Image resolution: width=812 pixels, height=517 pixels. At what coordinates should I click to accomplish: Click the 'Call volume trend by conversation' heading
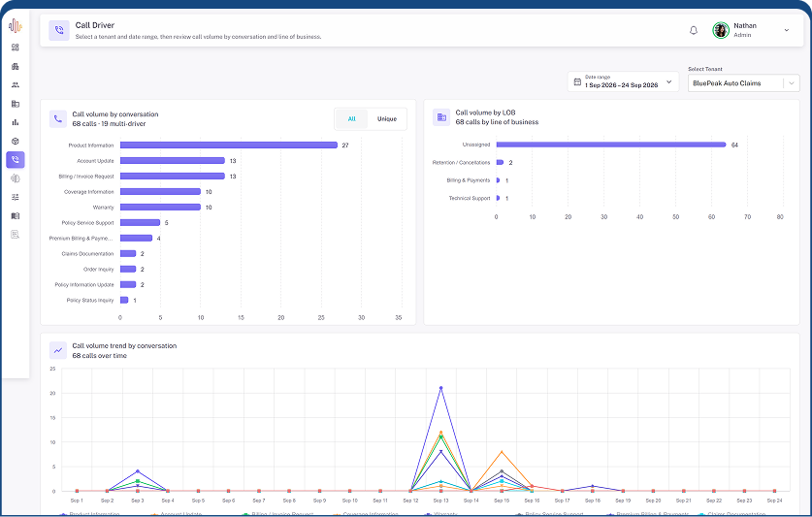(x=124, y=345)
